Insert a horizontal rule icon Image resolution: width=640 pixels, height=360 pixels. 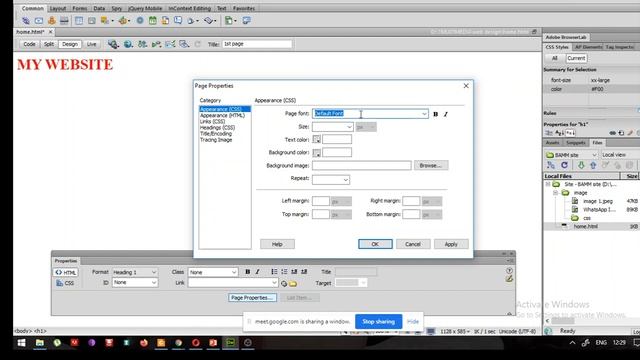pos(64,20)
